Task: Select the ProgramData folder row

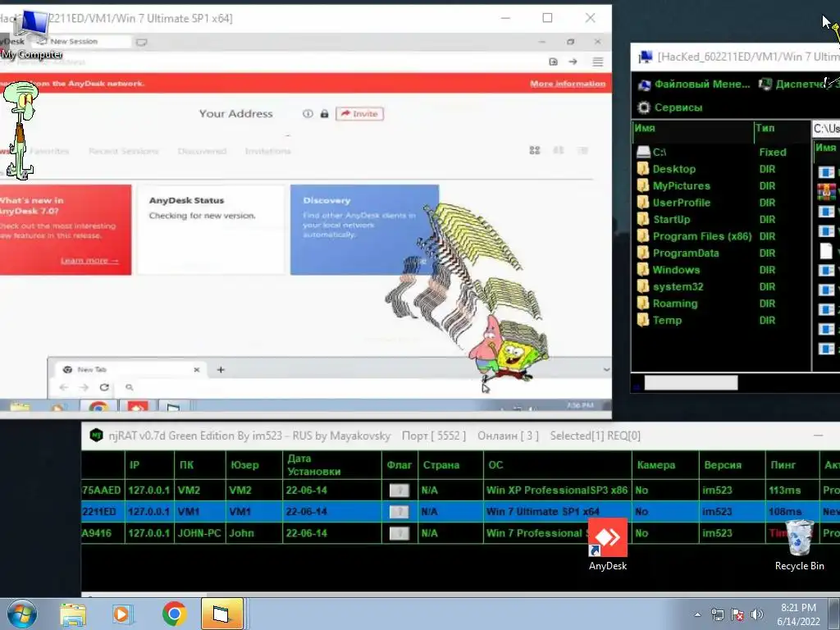Action: tap(721, 253)
